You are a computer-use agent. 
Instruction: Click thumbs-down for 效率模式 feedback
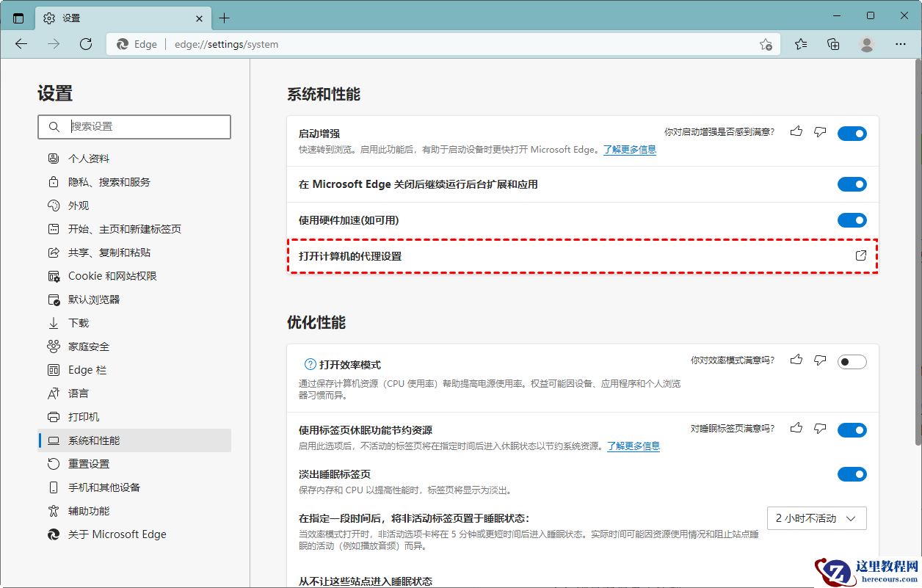tap(820, 360)
